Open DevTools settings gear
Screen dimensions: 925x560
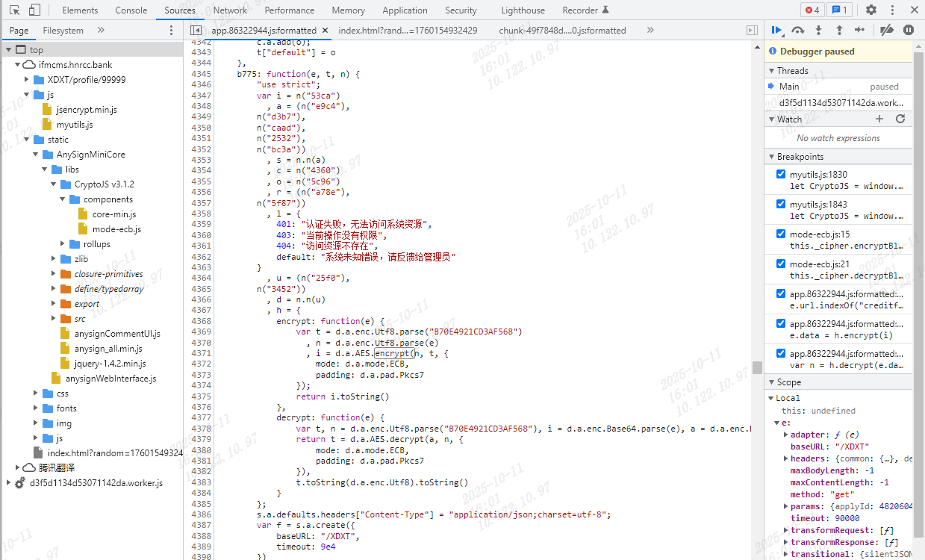871,10
